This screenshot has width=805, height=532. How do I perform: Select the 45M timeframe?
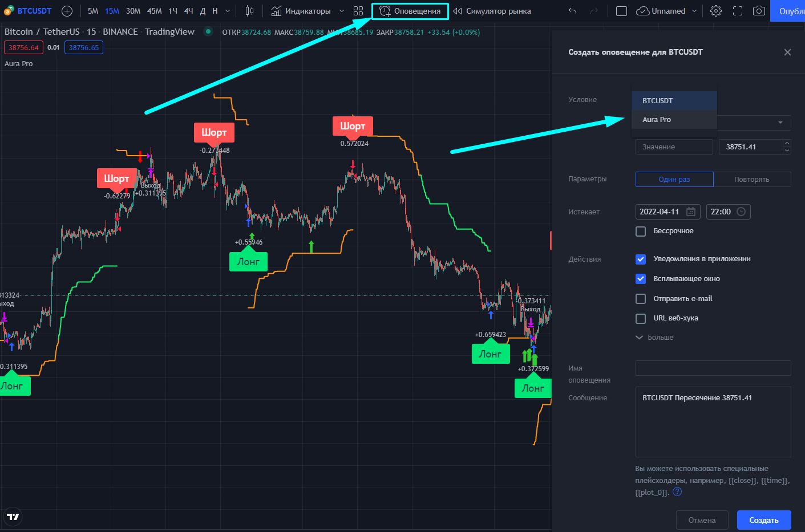point(154,11)
